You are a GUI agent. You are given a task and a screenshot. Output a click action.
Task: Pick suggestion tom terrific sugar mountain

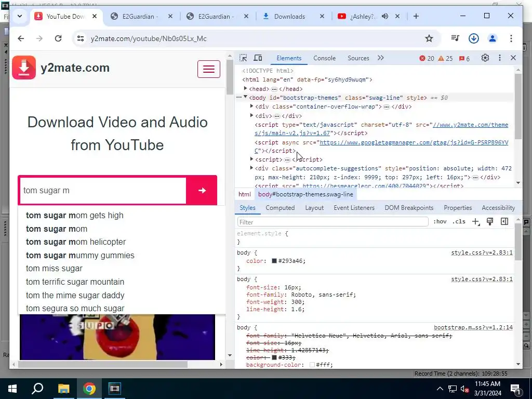click(x=75, y=282)
